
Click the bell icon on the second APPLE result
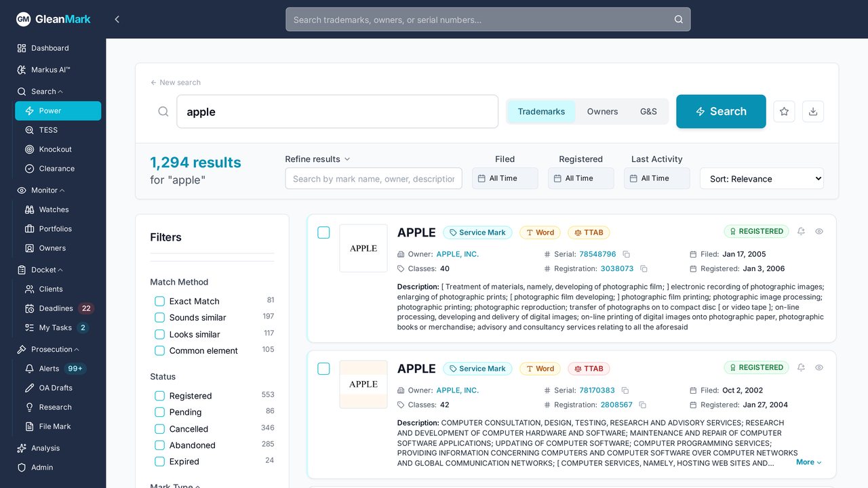[801, 367]
